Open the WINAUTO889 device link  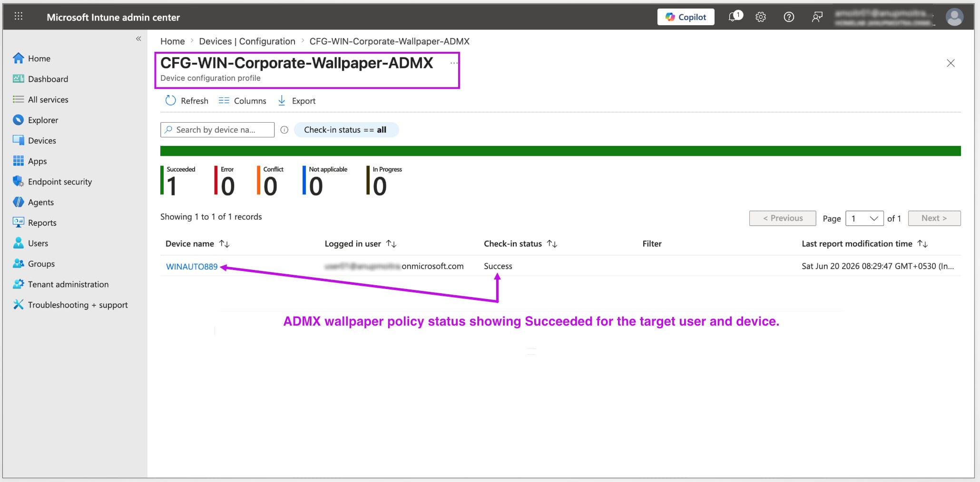click(x=192, y=267)
